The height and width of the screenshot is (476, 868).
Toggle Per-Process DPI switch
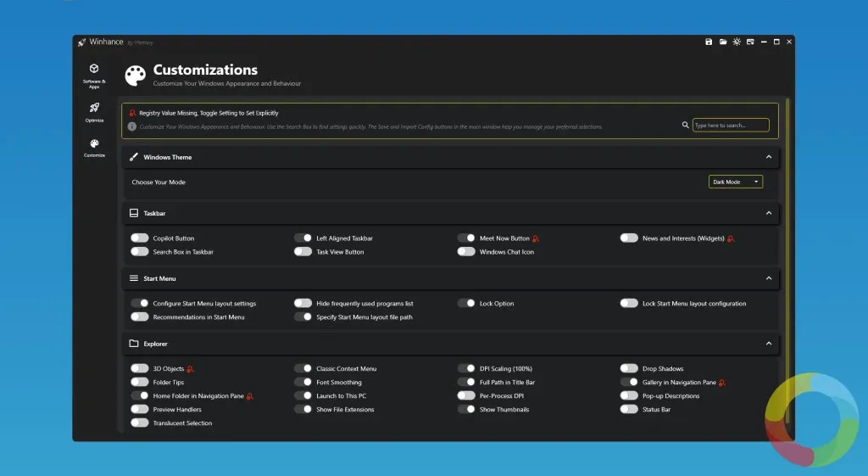pos(466,395)
